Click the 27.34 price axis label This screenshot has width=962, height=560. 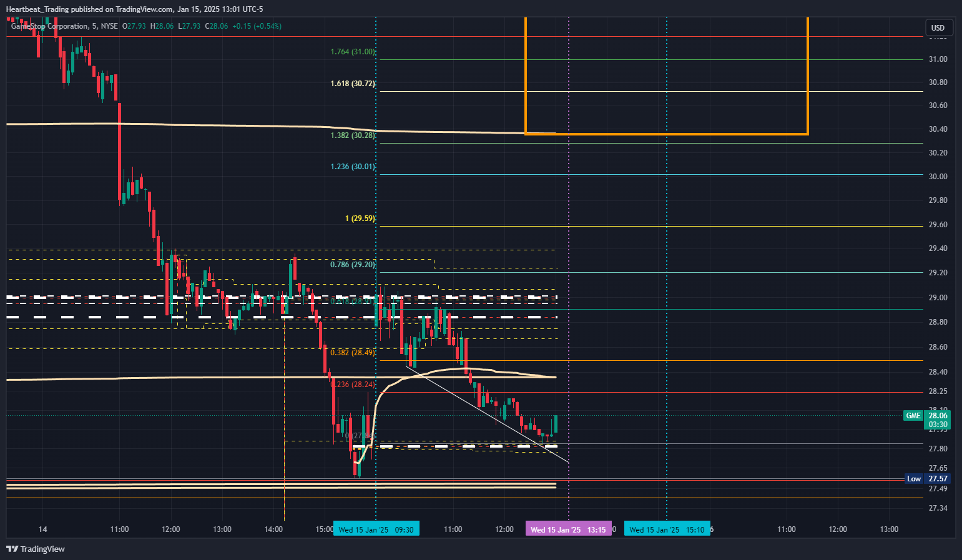pyautogui.click(x=938, y=508)
